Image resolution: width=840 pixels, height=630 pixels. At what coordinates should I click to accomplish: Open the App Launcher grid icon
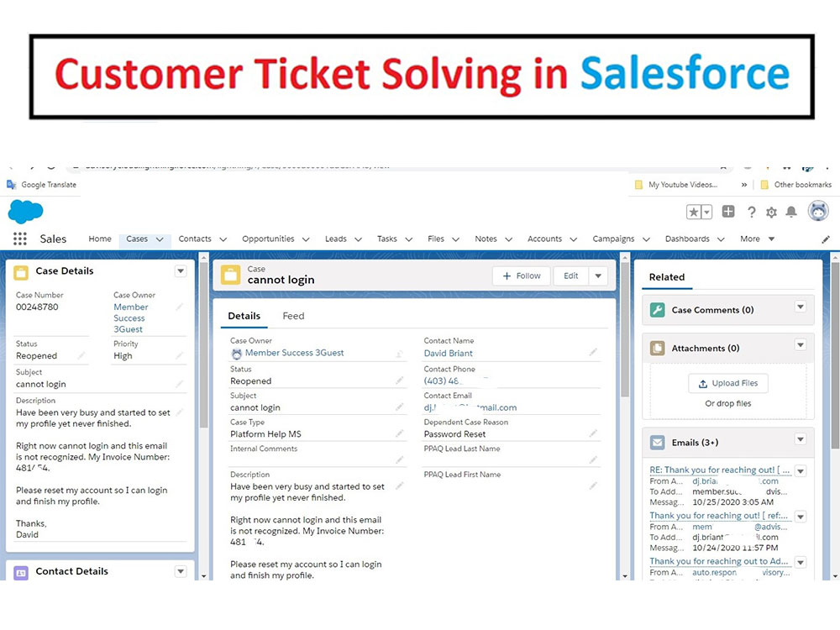point(20,239)
